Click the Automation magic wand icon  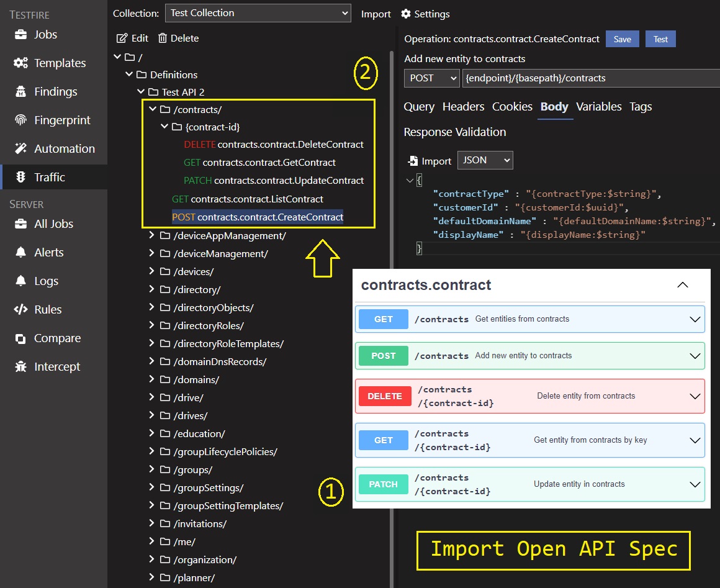click(x=20, y=148)
